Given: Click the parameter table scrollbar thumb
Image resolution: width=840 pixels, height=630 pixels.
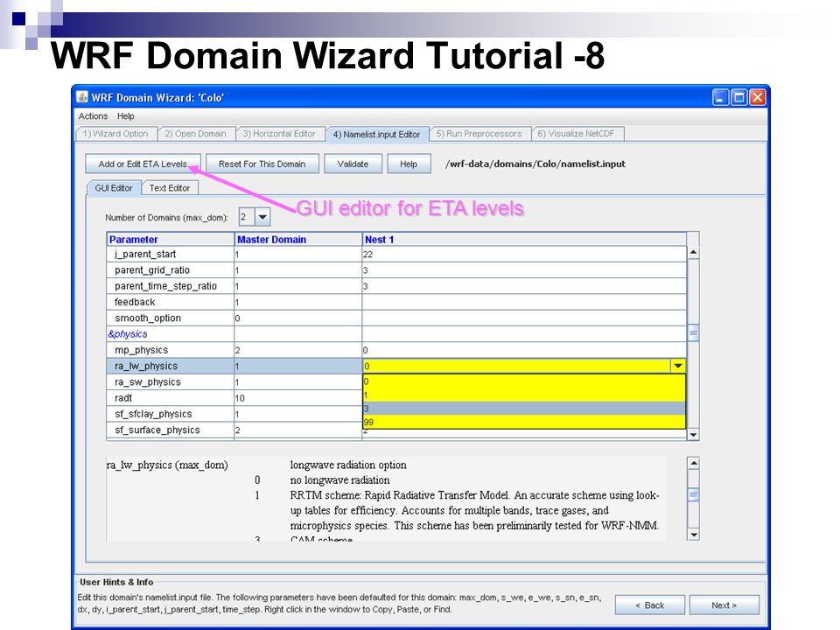Looking at the screenshot, I should point(693,332).
